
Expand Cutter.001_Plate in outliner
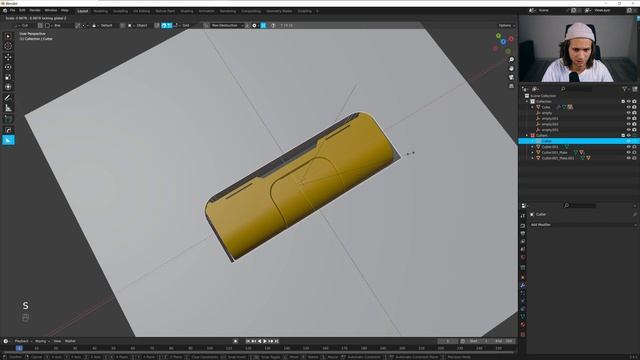pyautogui.click(x=533, y=152)
